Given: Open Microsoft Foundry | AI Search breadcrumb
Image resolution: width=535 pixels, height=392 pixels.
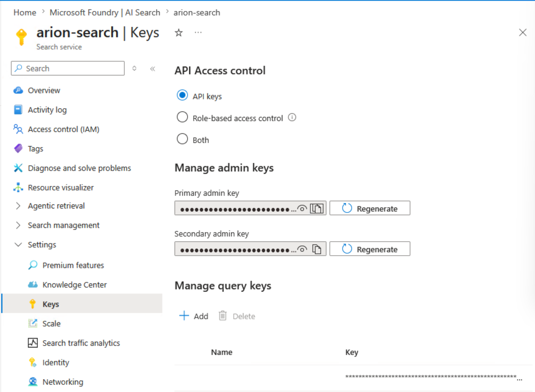Looking at the screenshot, I should [x=105, y=13].
